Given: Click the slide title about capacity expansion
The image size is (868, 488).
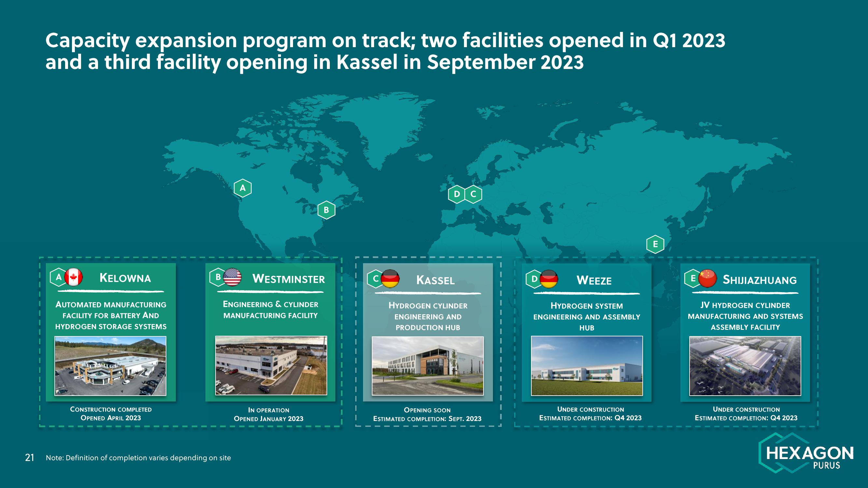Looking at the screenshot, I should (385, 51).
